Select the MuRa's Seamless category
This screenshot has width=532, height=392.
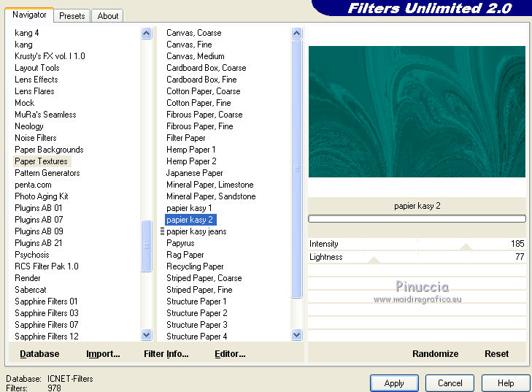click(45, 115)
